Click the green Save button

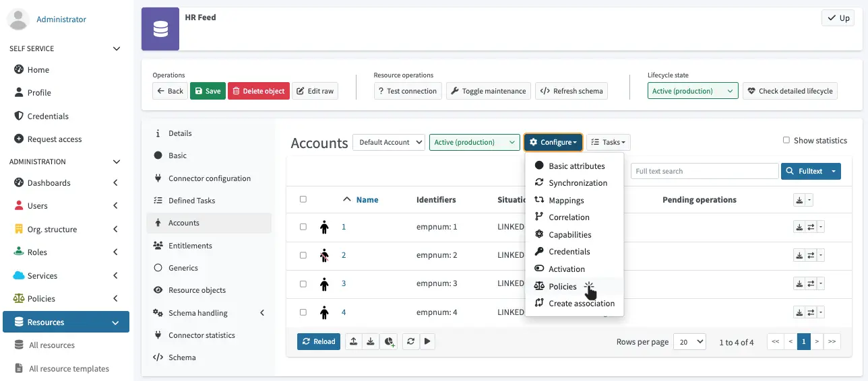(x=208, y=91)
